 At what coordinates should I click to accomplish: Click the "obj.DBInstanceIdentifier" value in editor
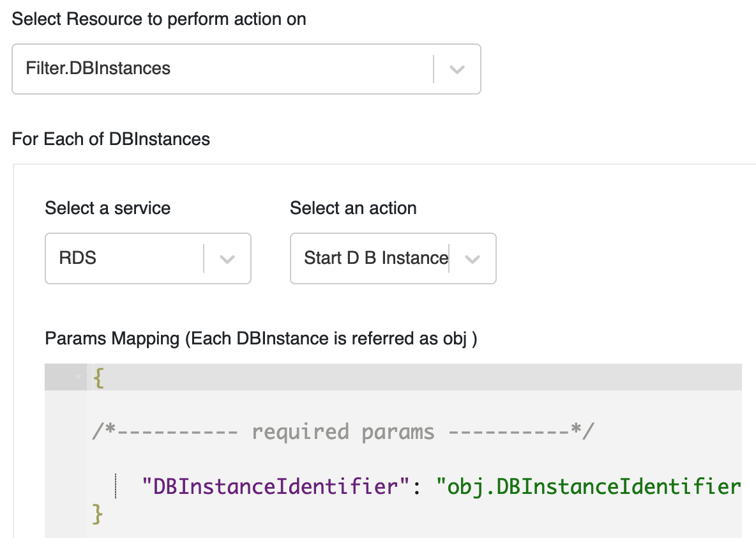tap(588, 486)
